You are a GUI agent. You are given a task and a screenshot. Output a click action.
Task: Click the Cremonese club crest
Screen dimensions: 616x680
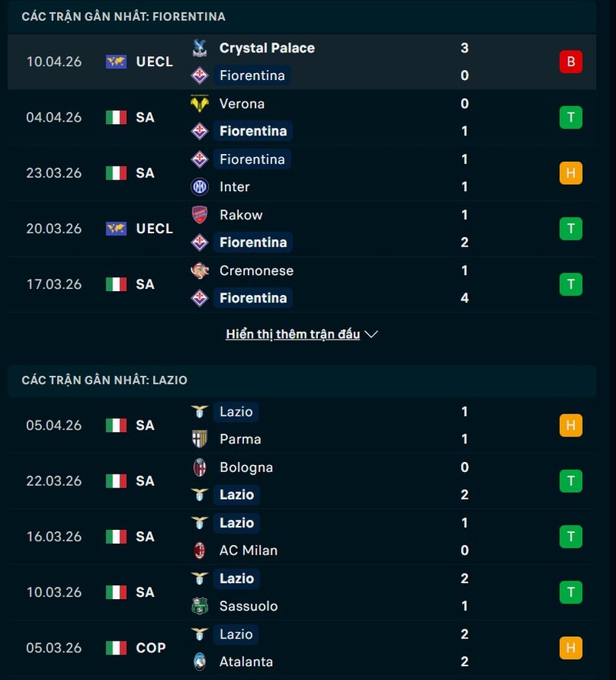199,270
